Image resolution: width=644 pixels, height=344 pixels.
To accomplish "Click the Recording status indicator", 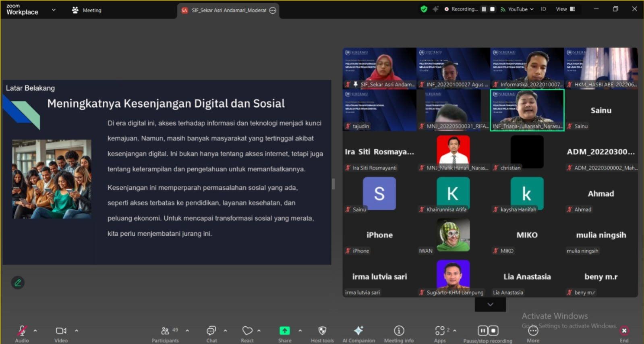I will coord(461,9).
